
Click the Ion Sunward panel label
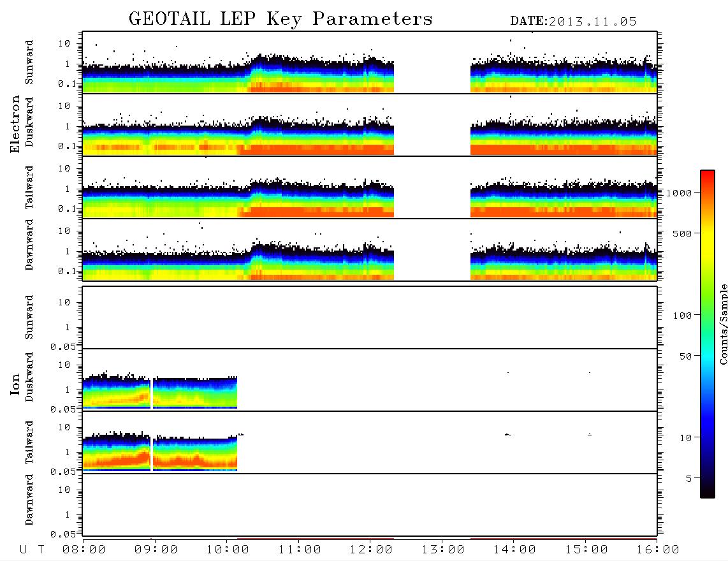tap(29, 317)
